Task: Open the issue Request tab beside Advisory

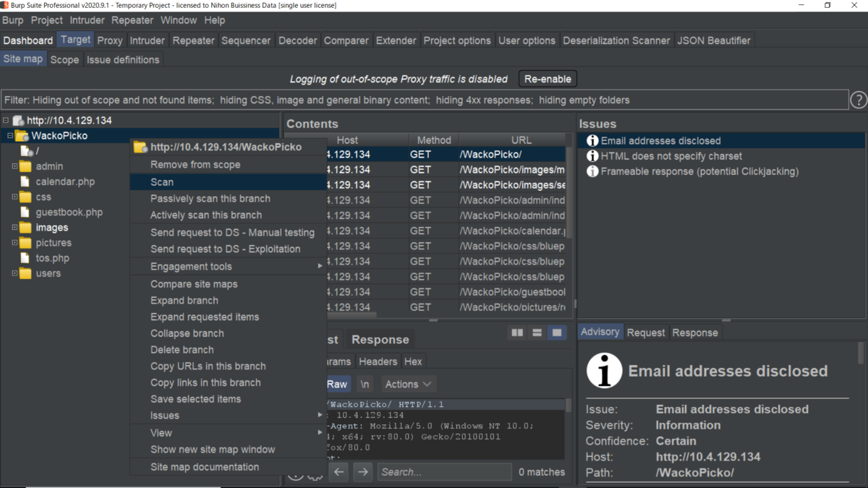Action: [646, 333]
